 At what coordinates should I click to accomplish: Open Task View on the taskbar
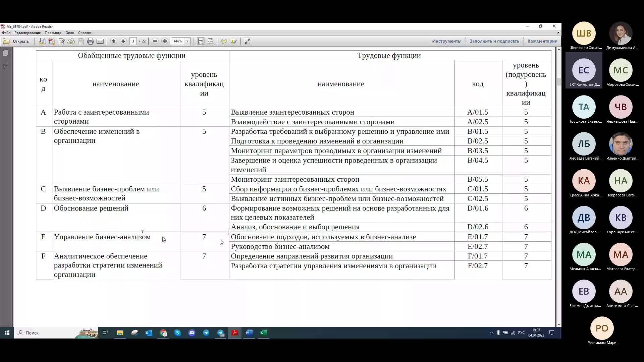(105, 333)
